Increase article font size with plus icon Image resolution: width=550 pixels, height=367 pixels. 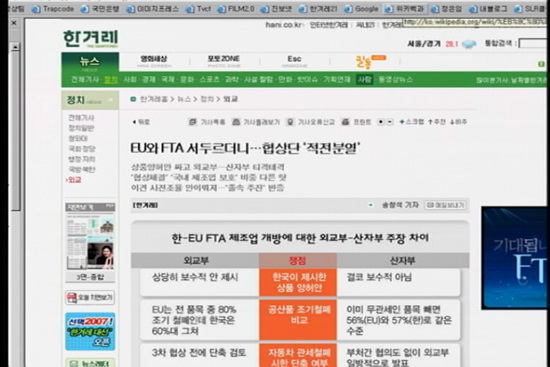381,122
